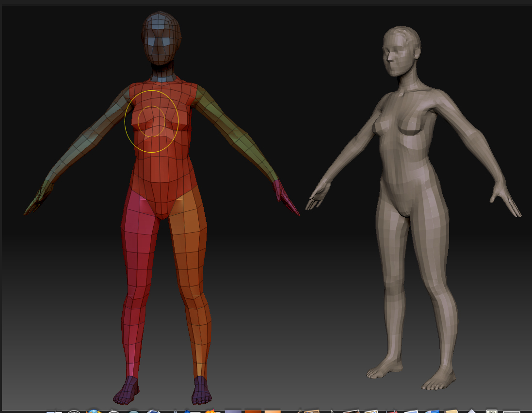The width and height of the screenshot is (532, 413).
Task: Click the polygrouped wireframe female model's torso
Action: (x=161, y=149)
